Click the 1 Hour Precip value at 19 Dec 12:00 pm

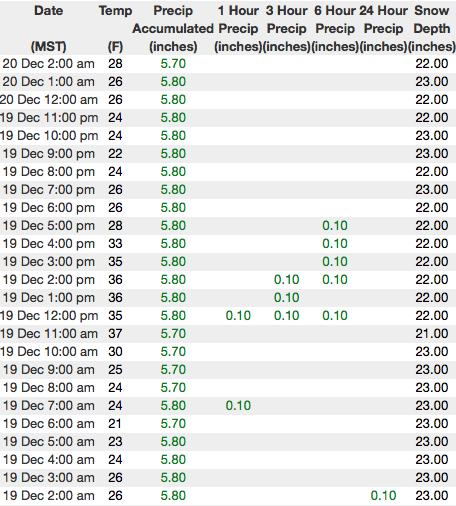(x=238, y=316)
